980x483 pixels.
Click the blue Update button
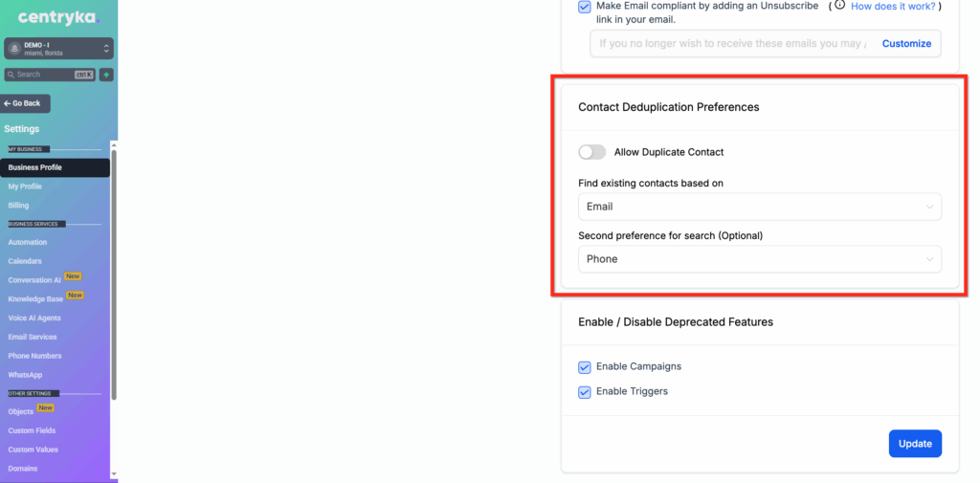click(915, 444)
